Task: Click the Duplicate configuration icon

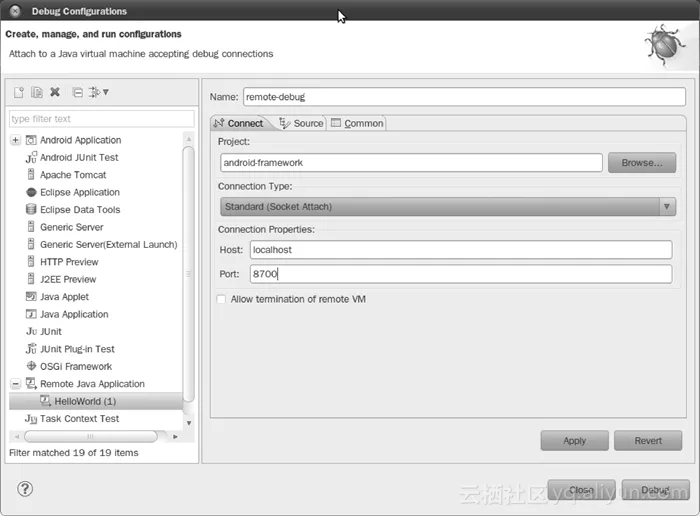Action: tap(37, 93)
